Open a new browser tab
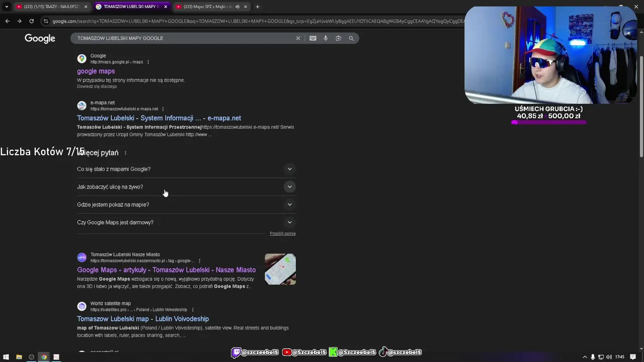The image size is (644, 362). pyautogui.click(x=258, y=7)
